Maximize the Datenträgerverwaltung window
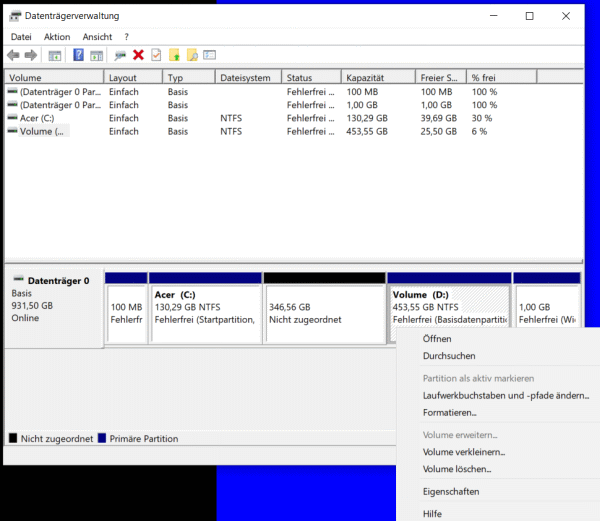 [x=530, y=16]
